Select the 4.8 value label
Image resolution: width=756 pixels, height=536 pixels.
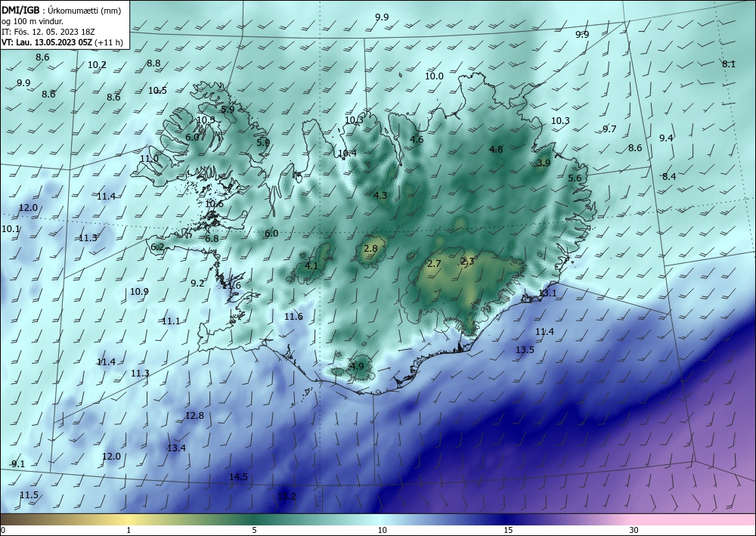click(496, 150)
